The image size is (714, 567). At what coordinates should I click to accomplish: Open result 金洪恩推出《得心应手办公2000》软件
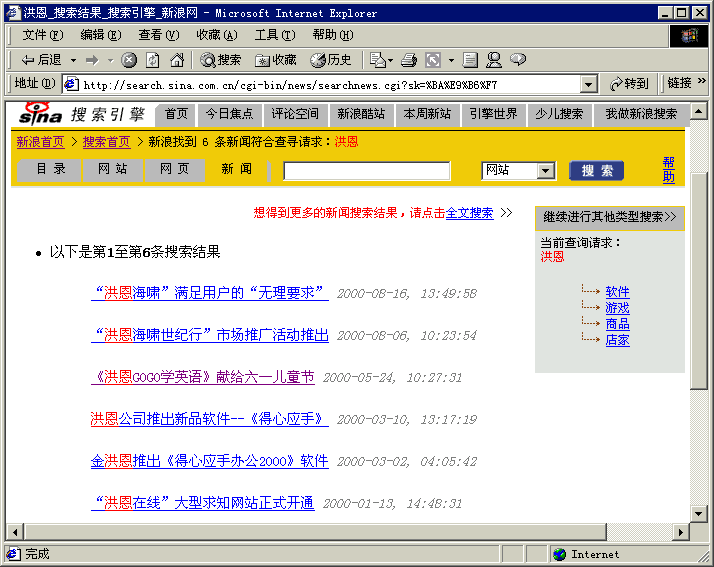tap(210, 461)
